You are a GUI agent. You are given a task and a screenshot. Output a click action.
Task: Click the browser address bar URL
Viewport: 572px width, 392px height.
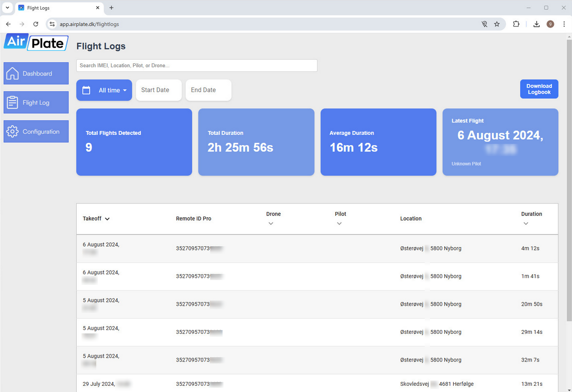pos(90,24)
